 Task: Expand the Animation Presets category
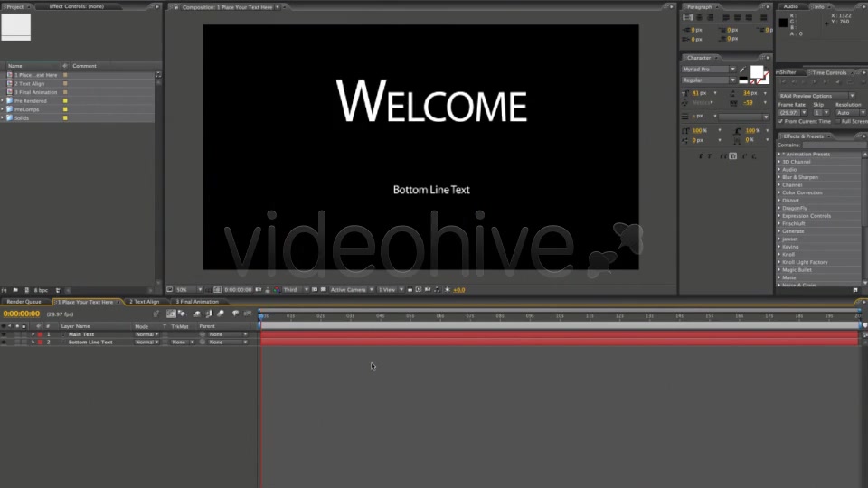pyautogui.click(x=779, y=155)
